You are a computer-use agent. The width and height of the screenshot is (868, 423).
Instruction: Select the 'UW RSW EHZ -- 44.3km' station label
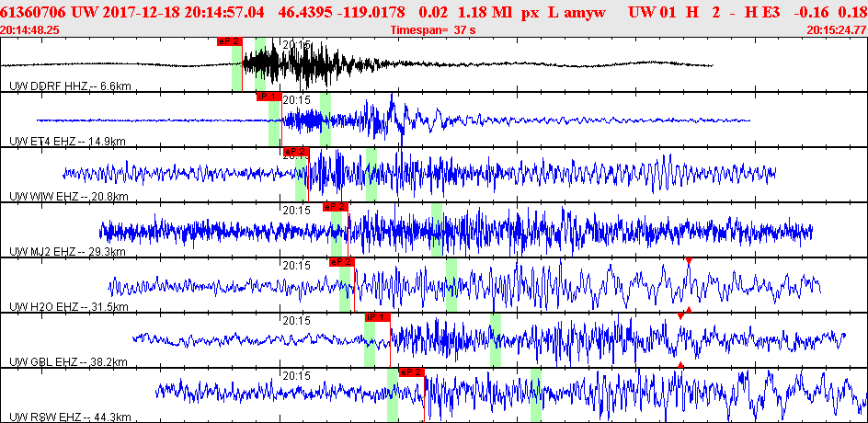[70, 417]
